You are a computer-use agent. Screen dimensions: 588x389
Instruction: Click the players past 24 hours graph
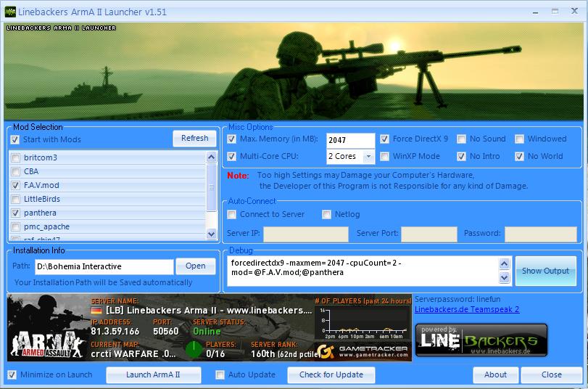(x=363, y=323)
